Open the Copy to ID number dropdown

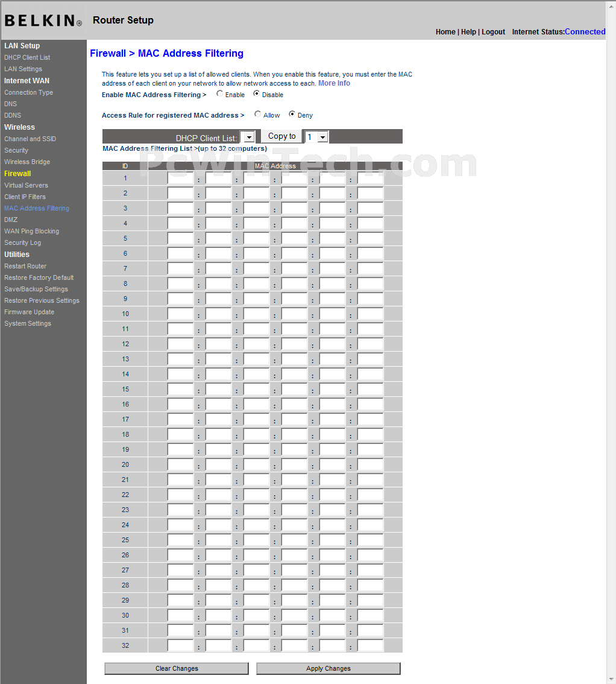(316, 137)
